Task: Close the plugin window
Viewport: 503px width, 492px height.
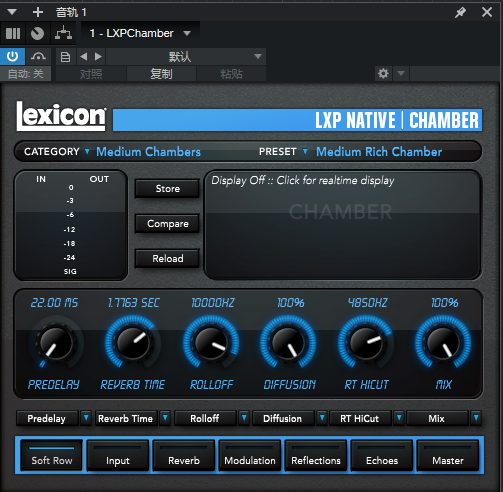Action: click(x=487, y=12)
